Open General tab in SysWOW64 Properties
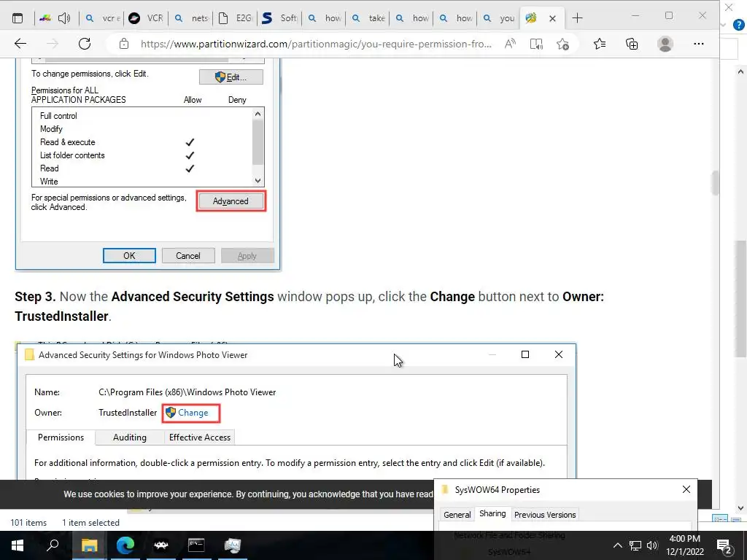747x560 pixels. click(457, 515)
